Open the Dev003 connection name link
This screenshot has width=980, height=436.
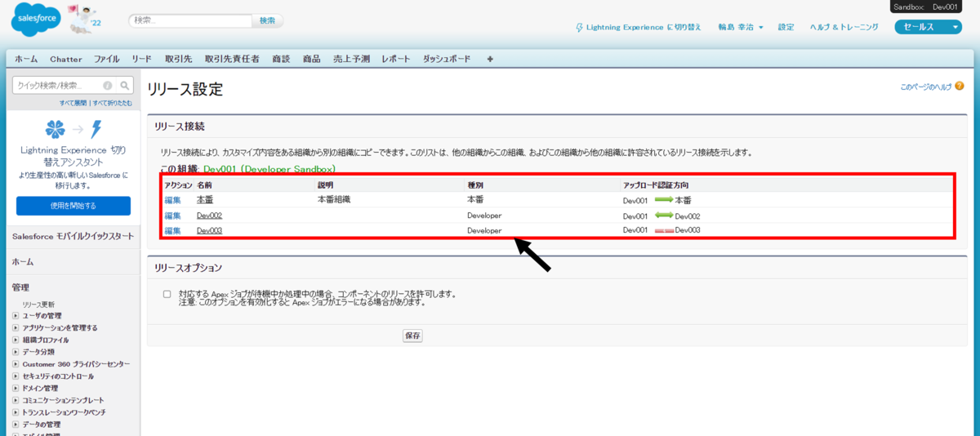click(209, 231)
